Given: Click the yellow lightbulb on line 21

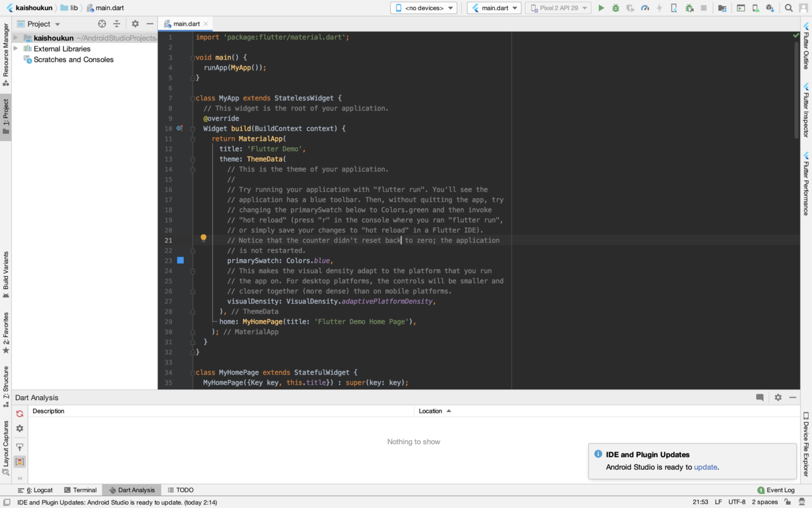Looking at the screenshot, I should click(204, 237).
